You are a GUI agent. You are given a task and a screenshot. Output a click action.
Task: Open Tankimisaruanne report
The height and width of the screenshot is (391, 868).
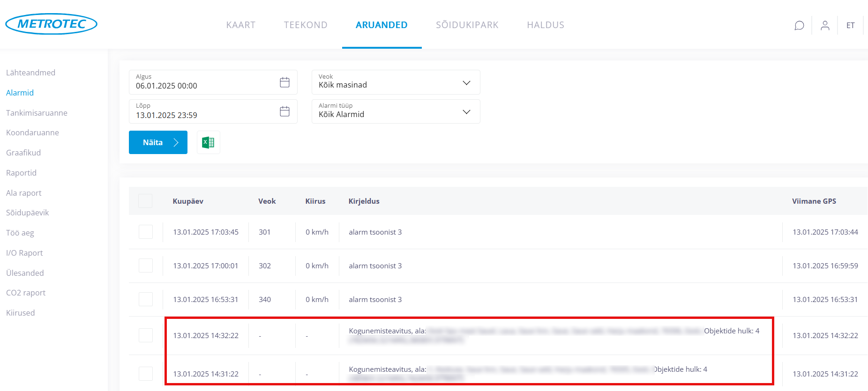[37, 113]
